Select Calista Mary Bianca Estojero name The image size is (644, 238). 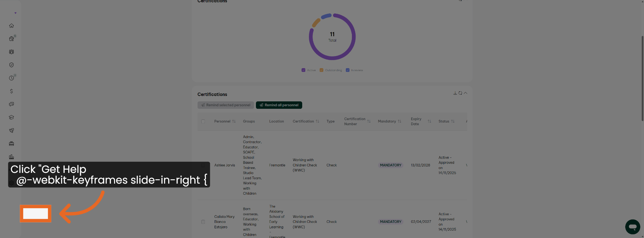point(224,222)
